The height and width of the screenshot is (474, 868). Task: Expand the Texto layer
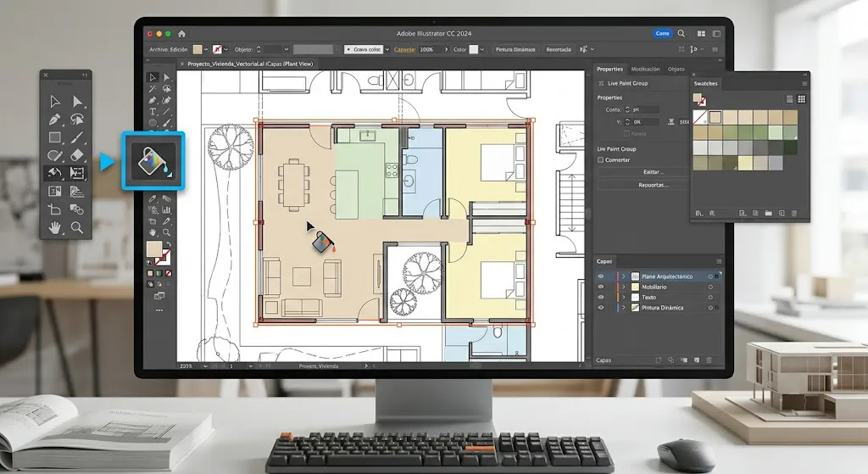click(623, 298)
